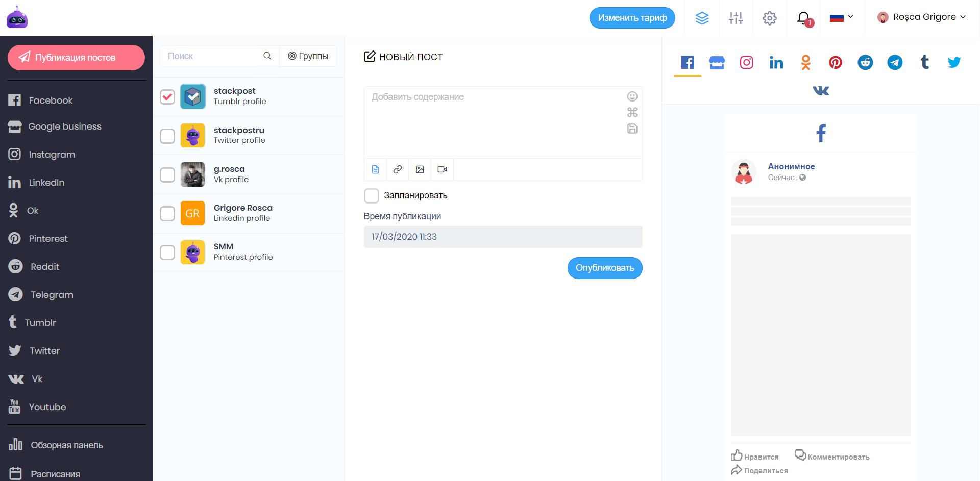
Task: Open the sliders adjustment icon in header
Action: coord(736,18)
